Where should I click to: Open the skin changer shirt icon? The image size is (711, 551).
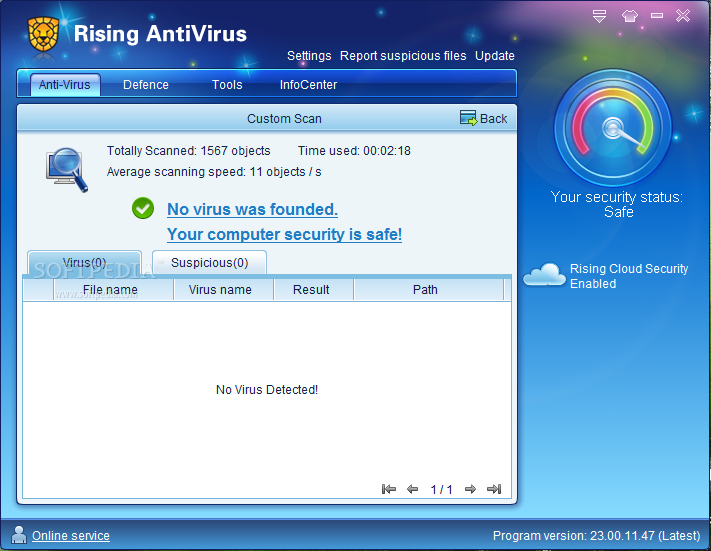tap(629, 16)
